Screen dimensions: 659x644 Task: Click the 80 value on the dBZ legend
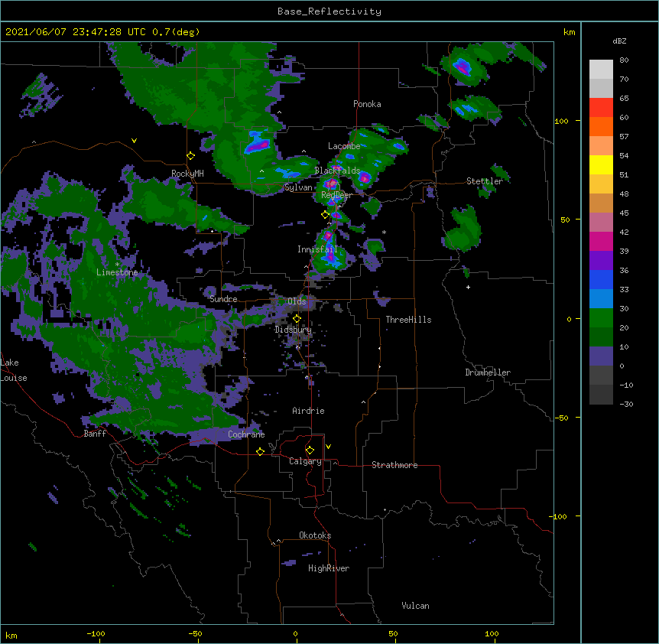pos(624,60)
